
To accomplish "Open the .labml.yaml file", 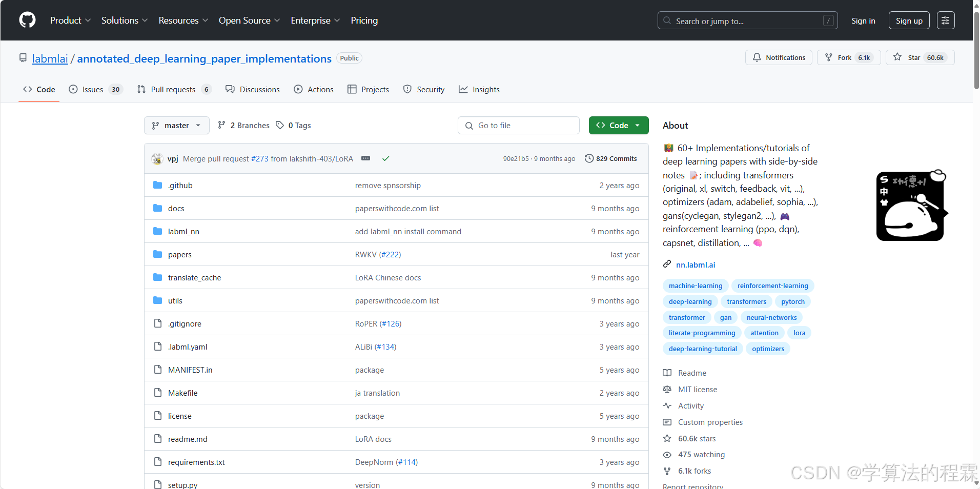I will [188, 347].
